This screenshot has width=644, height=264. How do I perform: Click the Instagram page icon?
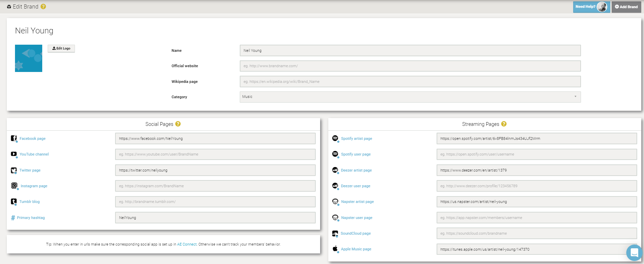click(14, 186)
